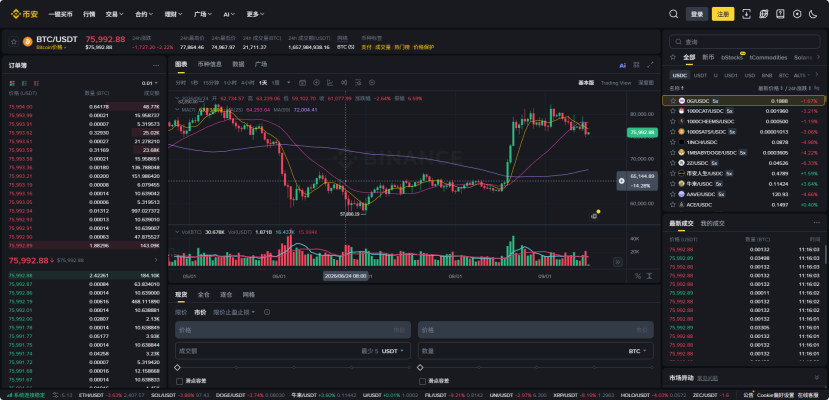Screen dimensions: 829x400
Task: Click the buy amount slider handle
Action: [178, 367]
